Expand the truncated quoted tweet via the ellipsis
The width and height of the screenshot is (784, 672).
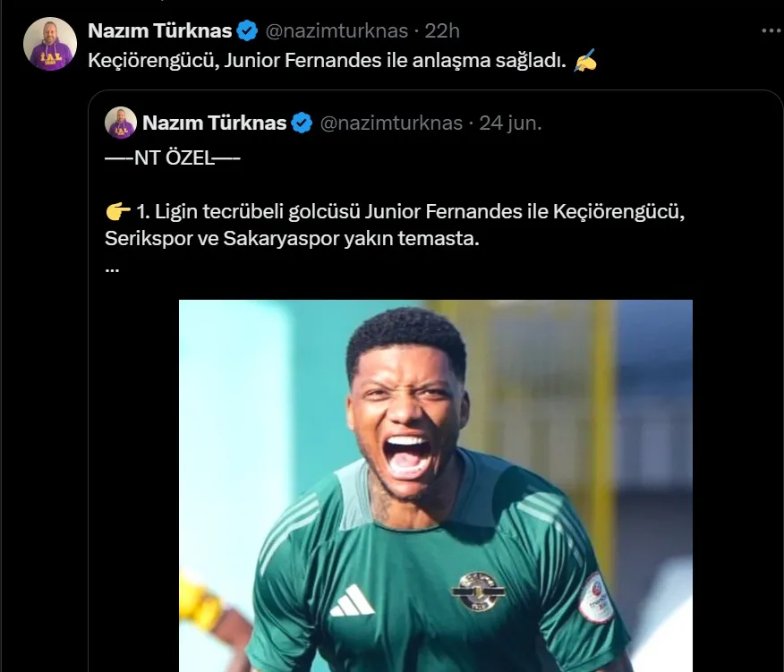[x=112, y=267]
